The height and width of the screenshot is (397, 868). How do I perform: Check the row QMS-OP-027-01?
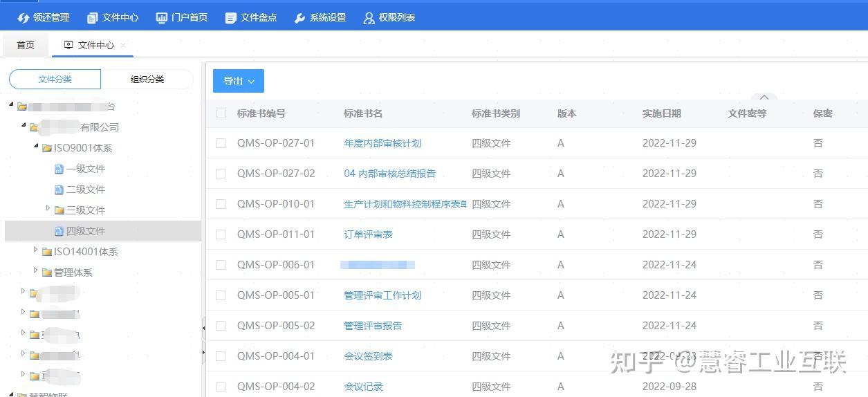click(221, 143)
